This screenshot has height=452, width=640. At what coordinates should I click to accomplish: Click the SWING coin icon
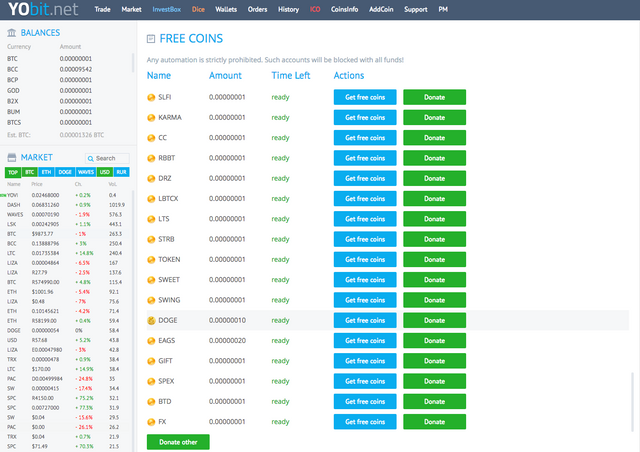click(151, 300)
